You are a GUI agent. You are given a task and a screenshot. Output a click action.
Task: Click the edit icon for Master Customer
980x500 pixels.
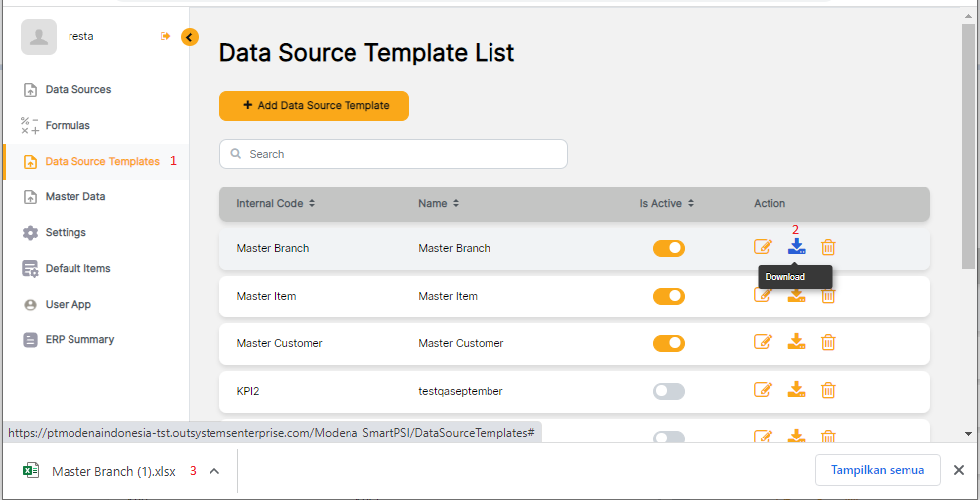(x=763, y=342)
